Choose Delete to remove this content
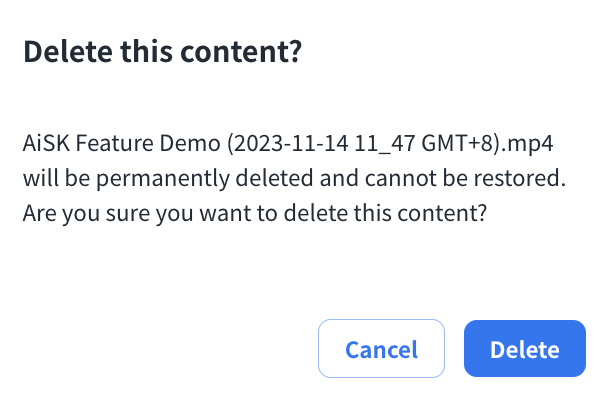 point(524,349)
